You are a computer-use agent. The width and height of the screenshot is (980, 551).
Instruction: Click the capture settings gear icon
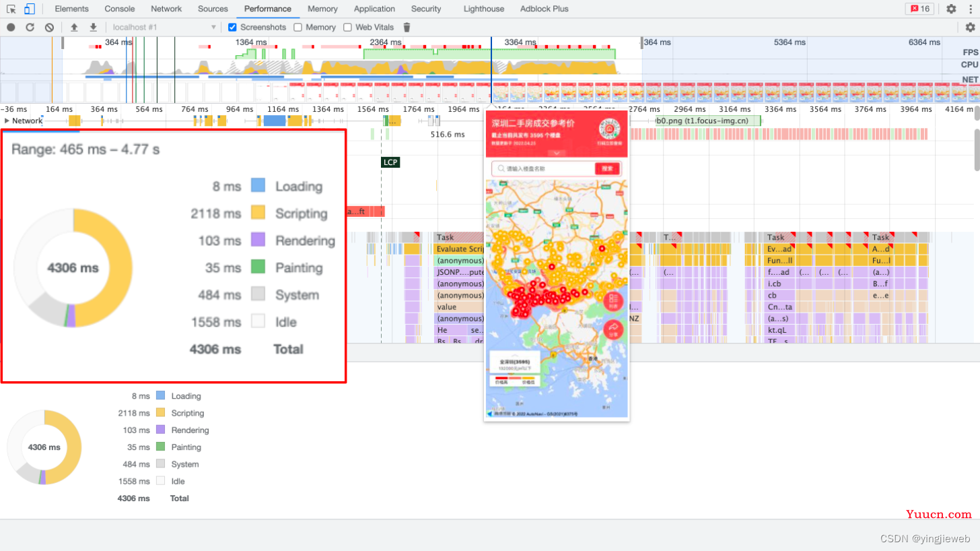(x=970, y=27)
